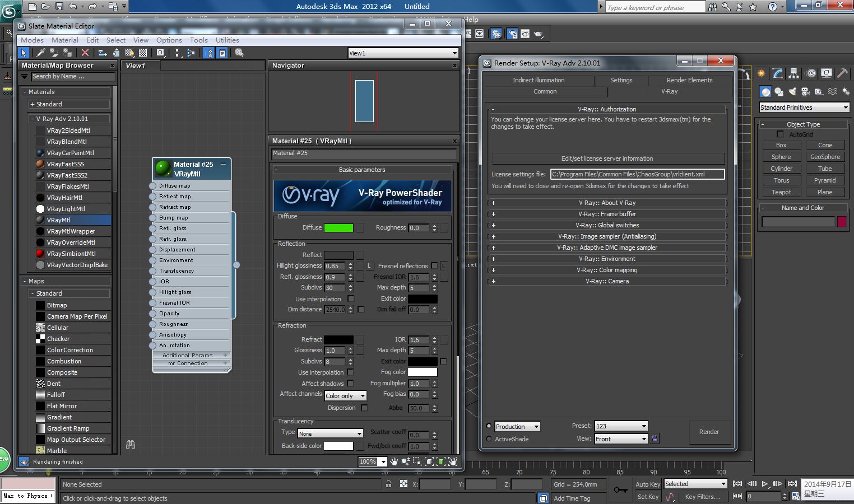Click the Auto Key button

(648, 484)
